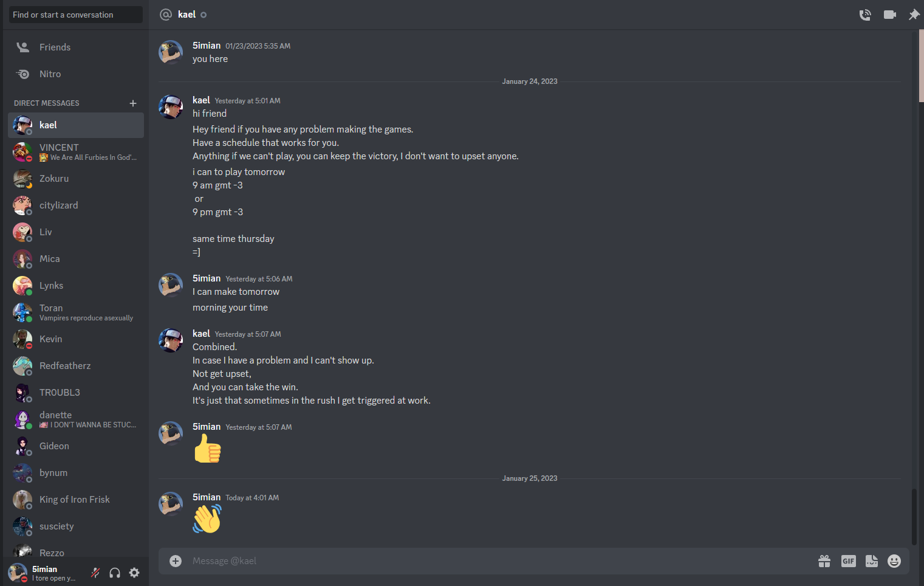
Task: Start a video call
Action: point(890,15)
